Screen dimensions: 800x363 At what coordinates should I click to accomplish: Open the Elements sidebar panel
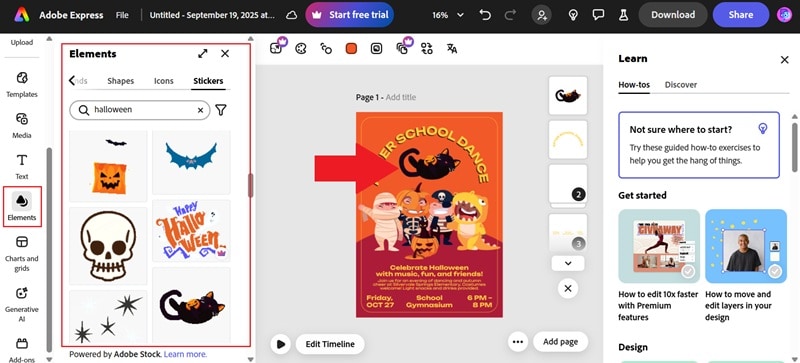[x=22, y=207]
